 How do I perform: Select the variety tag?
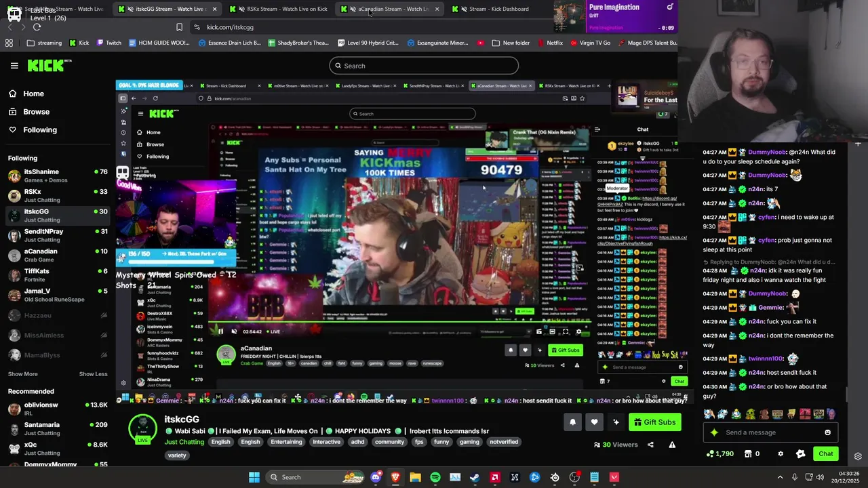coord(177,455)
